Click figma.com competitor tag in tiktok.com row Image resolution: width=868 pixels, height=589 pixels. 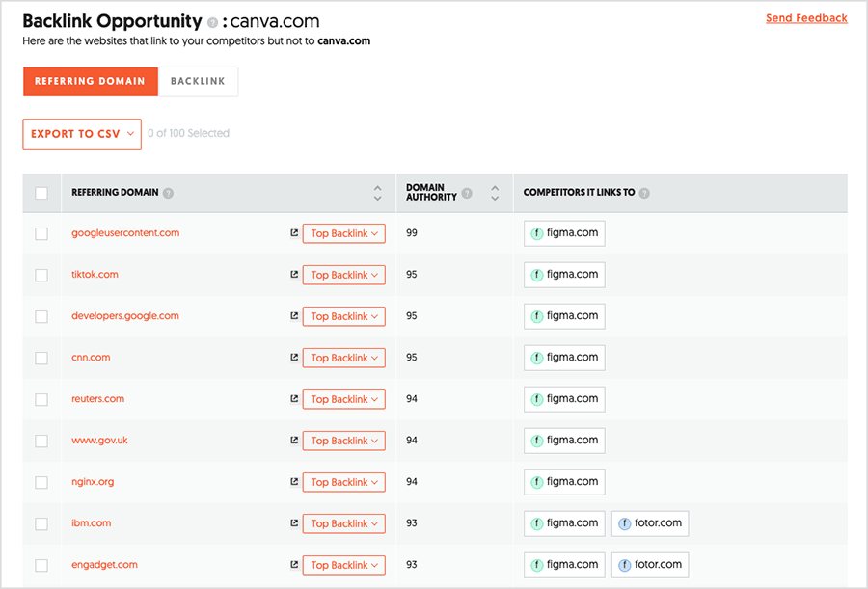coord(564,275)
